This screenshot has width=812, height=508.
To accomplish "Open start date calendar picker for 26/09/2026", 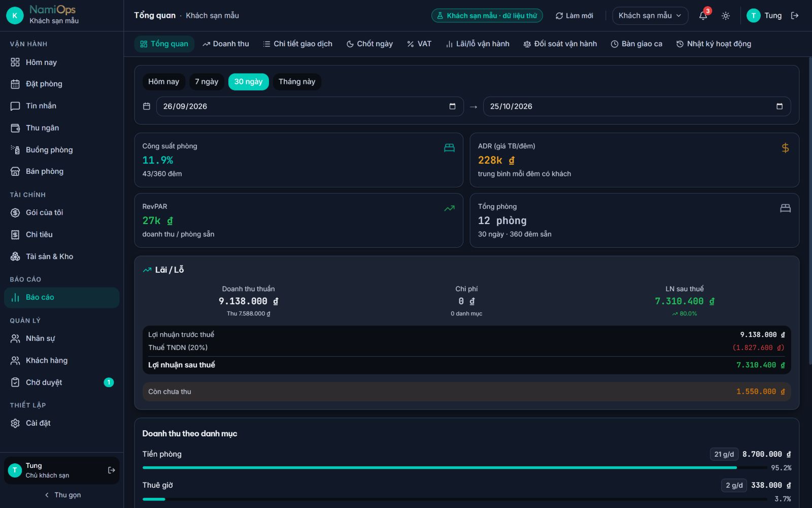I will point(452,107).
